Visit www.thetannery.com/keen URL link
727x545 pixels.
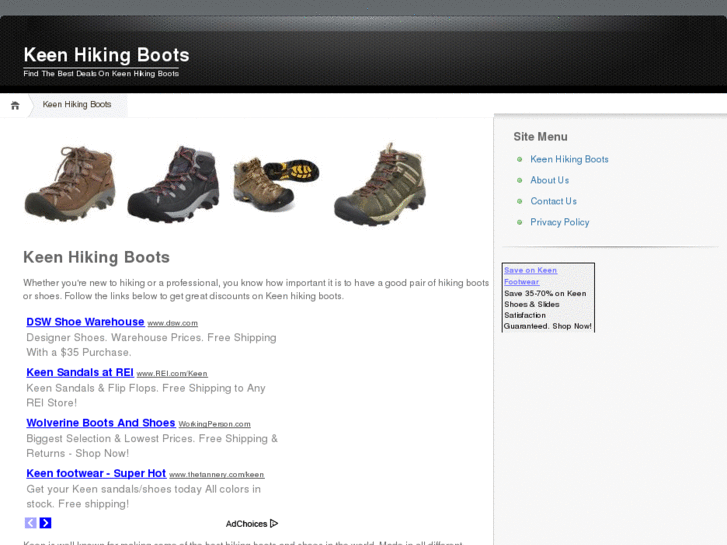tap(217, 475)
